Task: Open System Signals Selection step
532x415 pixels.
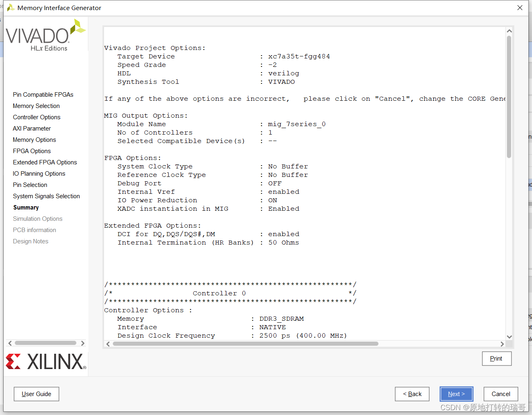Action: (x=46, y=196)
